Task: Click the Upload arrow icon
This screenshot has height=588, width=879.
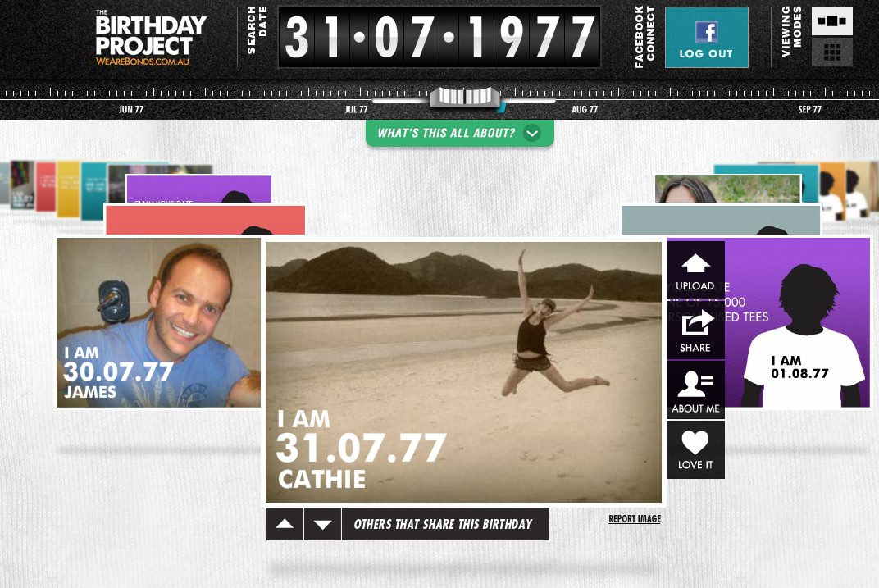Action: 695,263
